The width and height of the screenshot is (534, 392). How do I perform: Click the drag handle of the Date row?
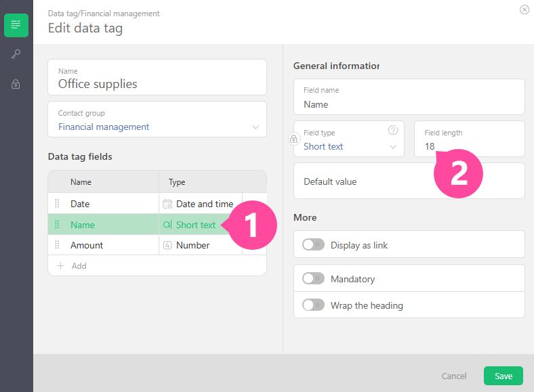coord(57,204)
